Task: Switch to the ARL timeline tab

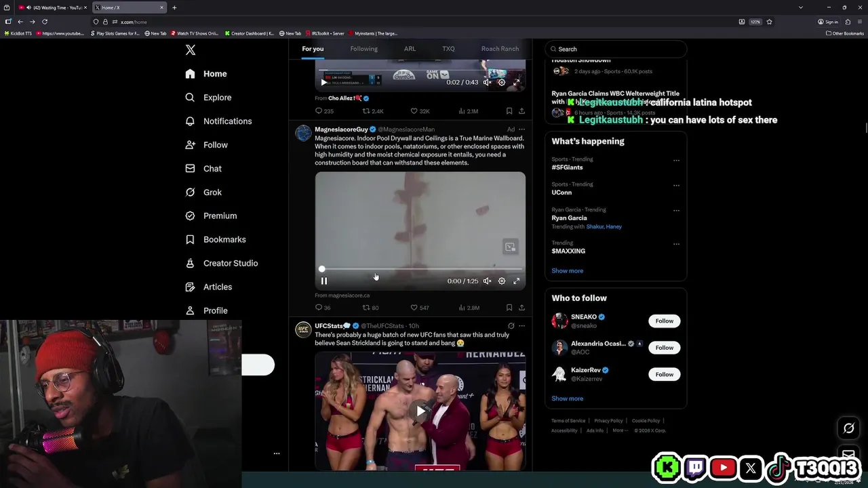Action: click(410, 49)
